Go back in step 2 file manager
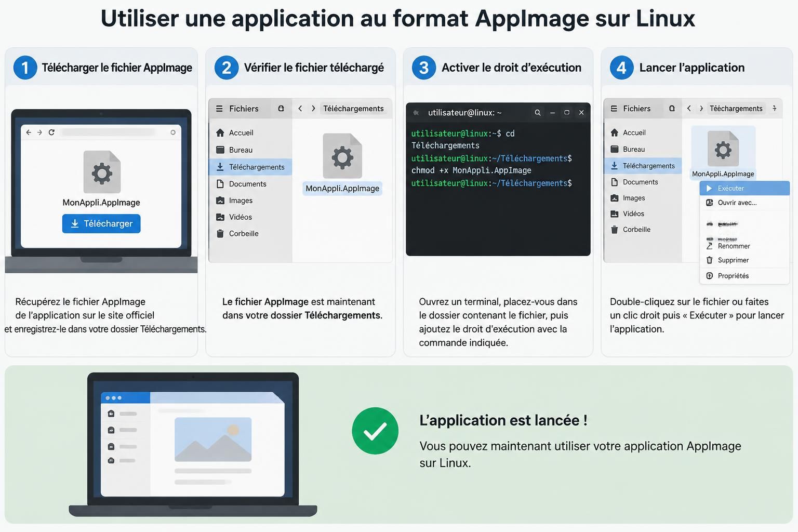This screenshot has width=798, height=532. [x=300, y=109]
